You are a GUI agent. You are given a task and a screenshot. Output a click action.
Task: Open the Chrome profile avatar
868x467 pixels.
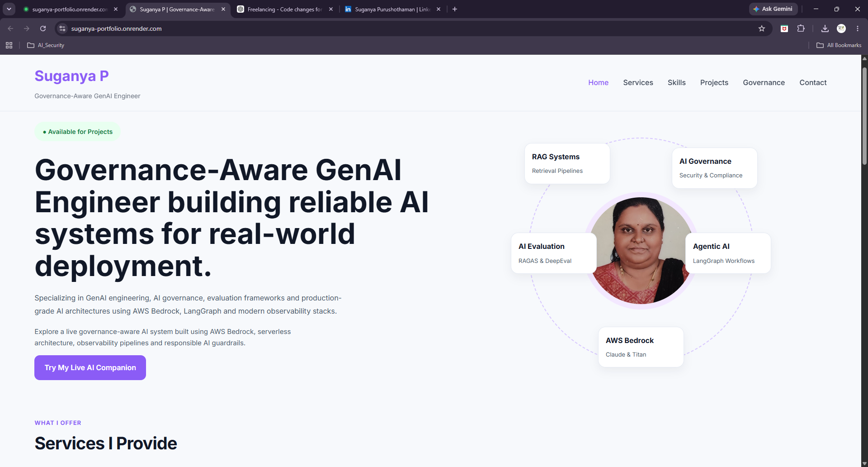(841, 29)
